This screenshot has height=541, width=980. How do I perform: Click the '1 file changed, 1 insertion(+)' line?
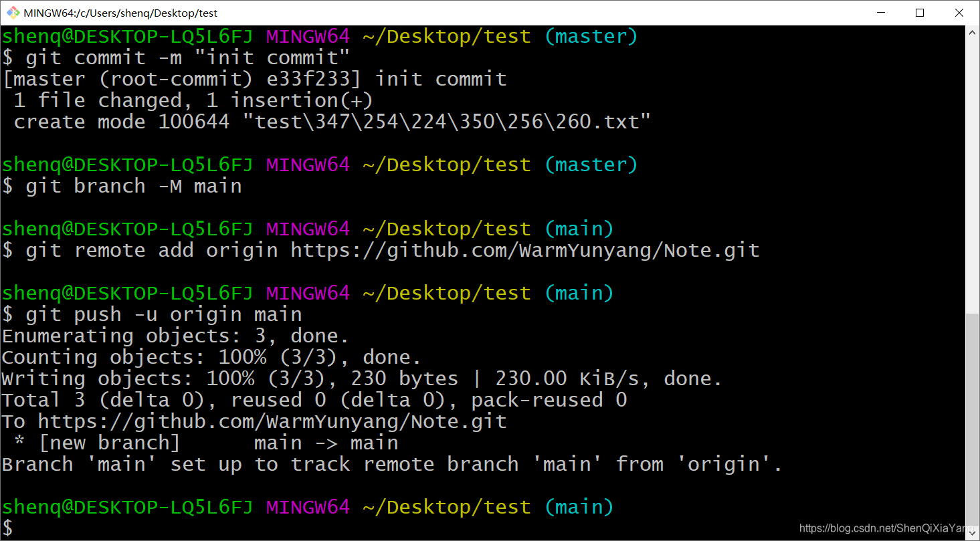click(193, 100)
